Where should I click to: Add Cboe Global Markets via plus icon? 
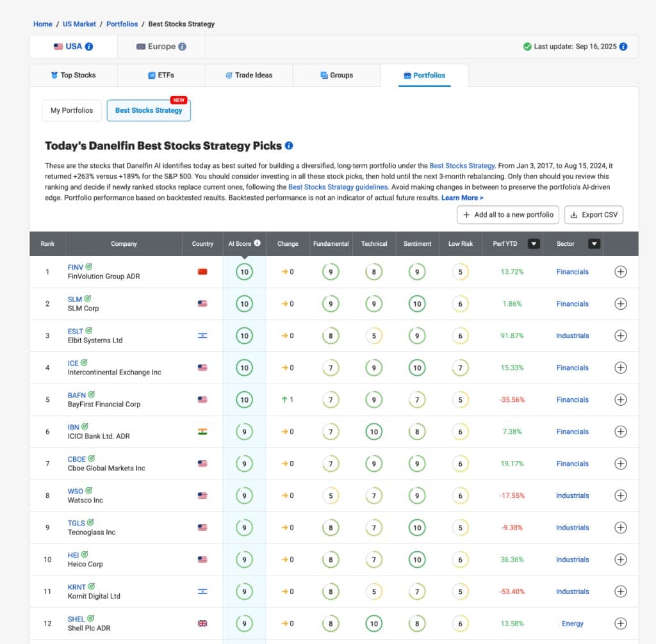click(x=620, y=463)
